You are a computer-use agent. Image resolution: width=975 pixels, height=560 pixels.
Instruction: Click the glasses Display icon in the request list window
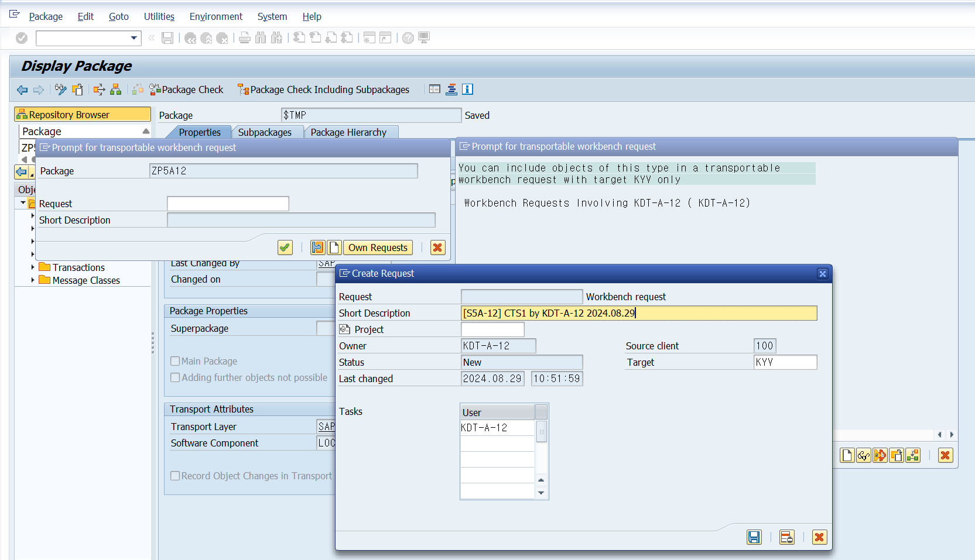pos(864,455)
